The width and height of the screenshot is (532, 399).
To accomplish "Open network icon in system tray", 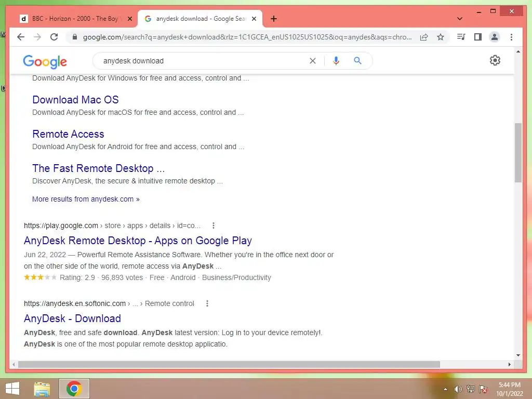I will [x=471, y=389].
